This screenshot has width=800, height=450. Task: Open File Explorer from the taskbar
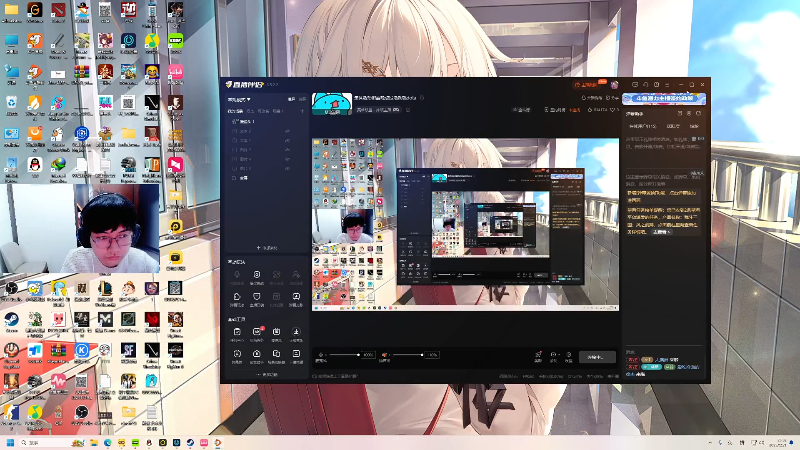point(94,442)
